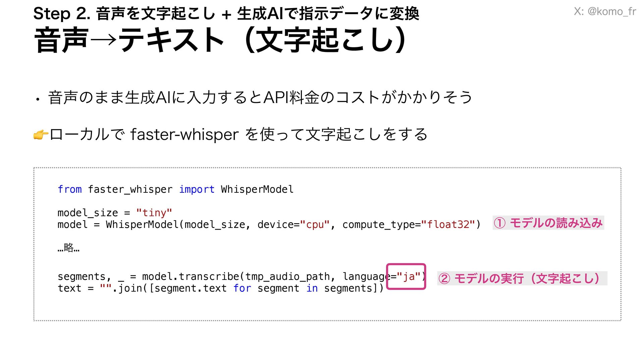
Task: Click the blue 'in' keyword
Action: point(312,288)
